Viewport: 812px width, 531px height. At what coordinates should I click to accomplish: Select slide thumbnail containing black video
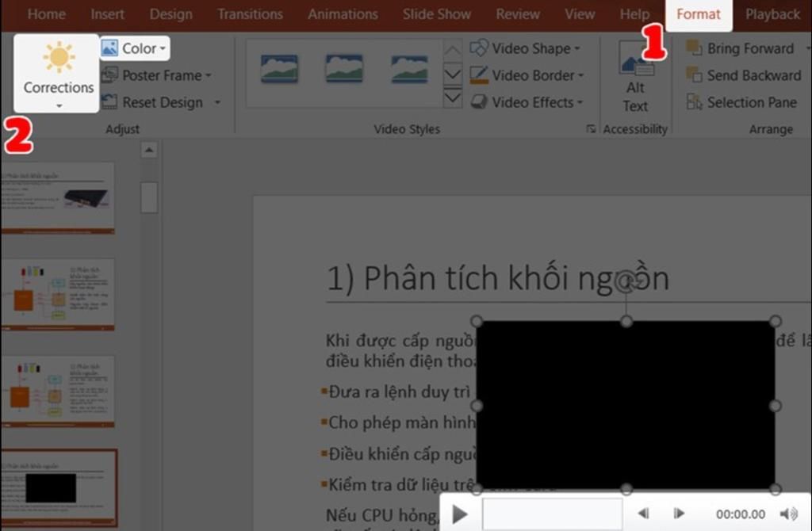point(59,487)
